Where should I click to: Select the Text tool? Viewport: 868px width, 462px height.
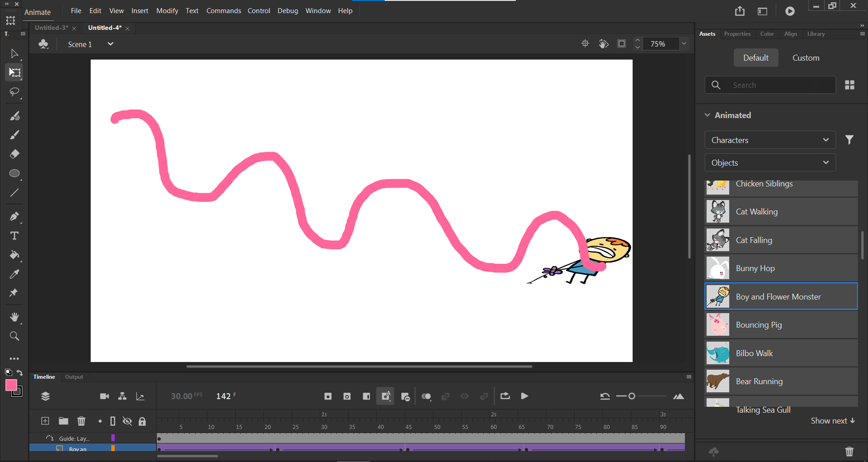(x=14, y=236)
